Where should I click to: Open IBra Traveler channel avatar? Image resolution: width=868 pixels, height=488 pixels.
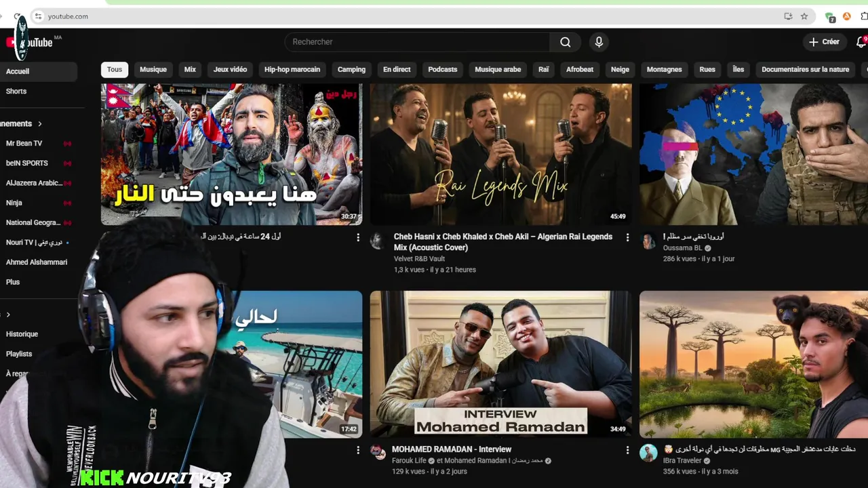tap(648, 453)
